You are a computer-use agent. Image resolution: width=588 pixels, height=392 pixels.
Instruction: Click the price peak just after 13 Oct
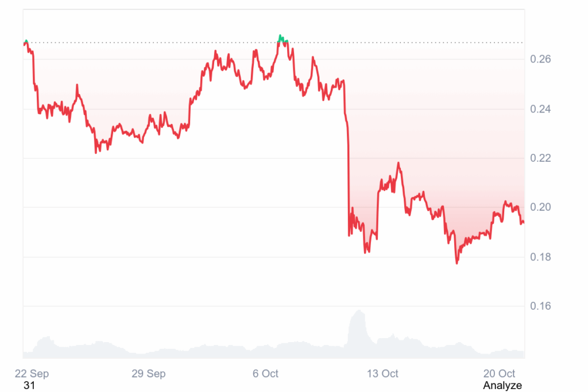[399, 164]
